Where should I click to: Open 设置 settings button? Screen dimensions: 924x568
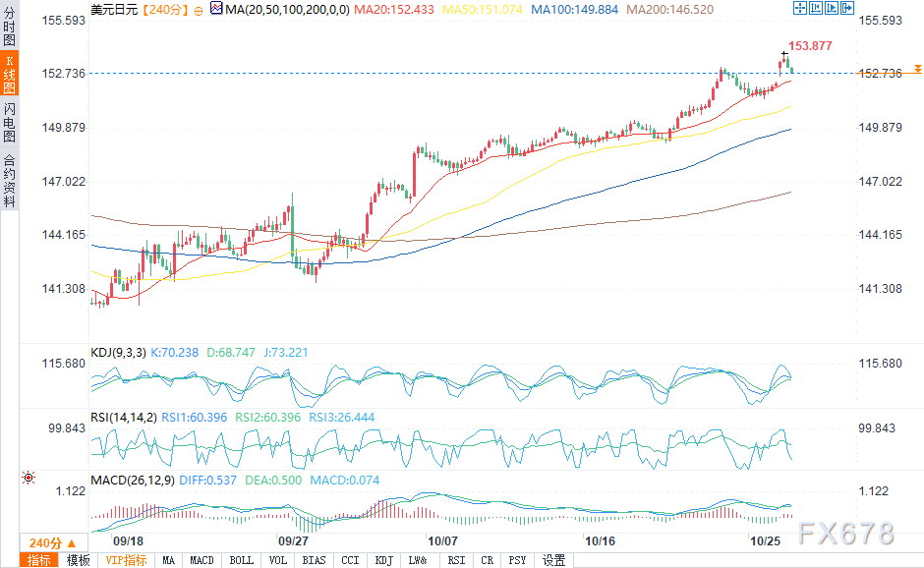click(x=553, y=560)
